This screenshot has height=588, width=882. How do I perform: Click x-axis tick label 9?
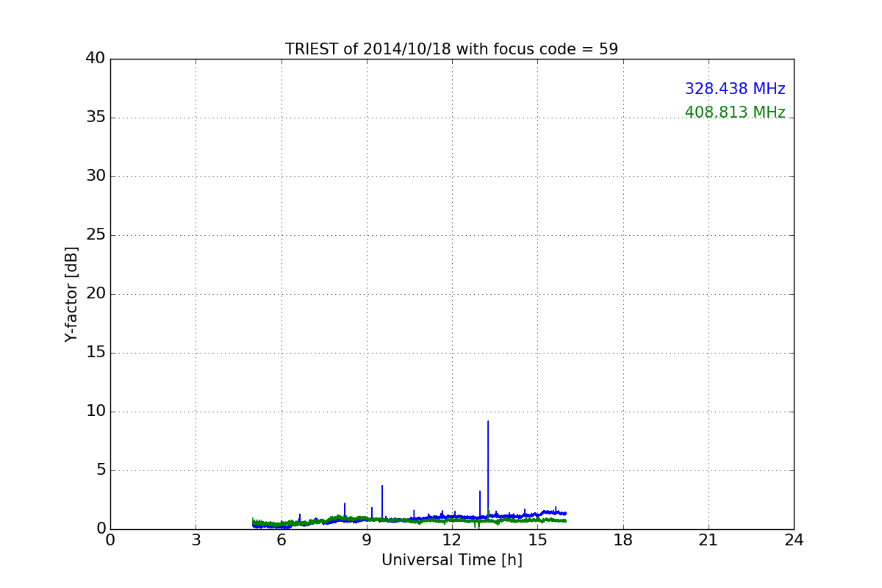pos(367,540)
